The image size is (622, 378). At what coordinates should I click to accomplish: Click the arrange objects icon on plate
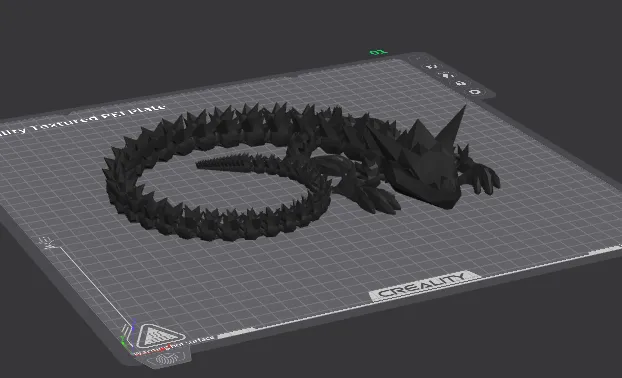pos(446,75)
